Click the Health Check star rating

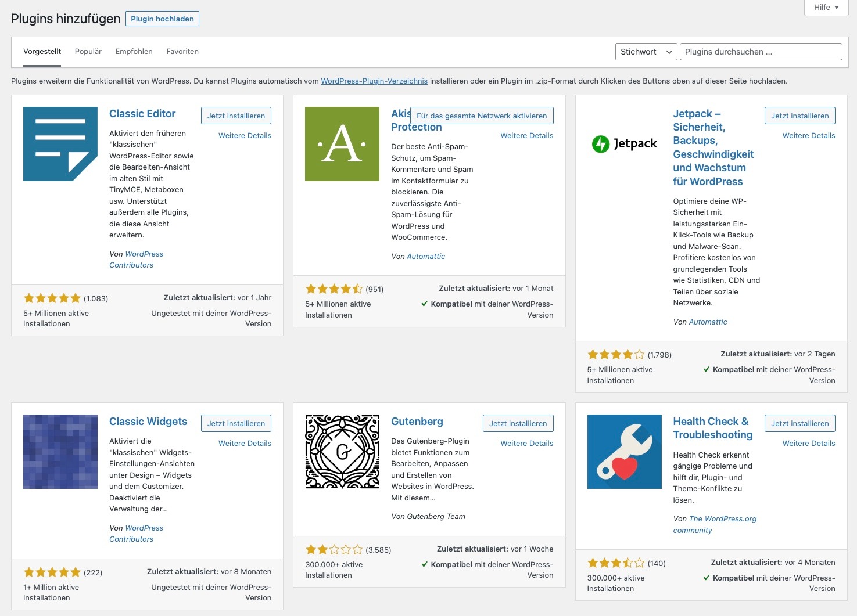pyautogui.click(x=616, y=563)
